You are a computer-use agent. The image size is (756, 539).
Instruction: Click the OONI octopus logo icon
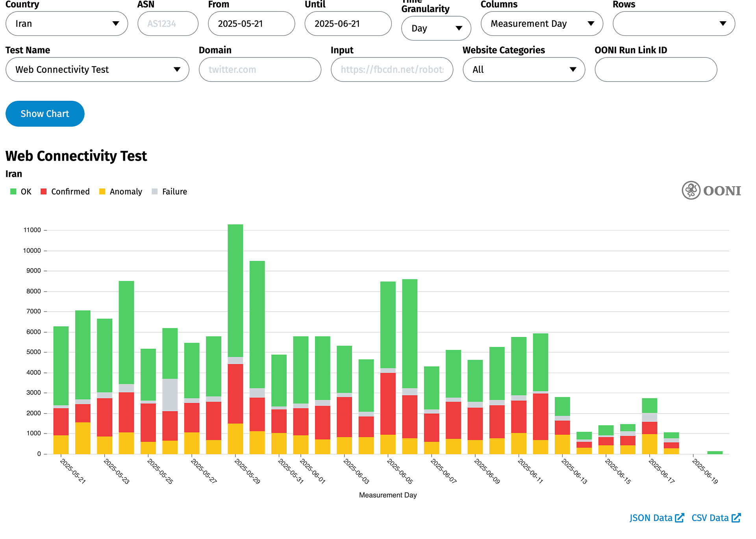[691, 191]
